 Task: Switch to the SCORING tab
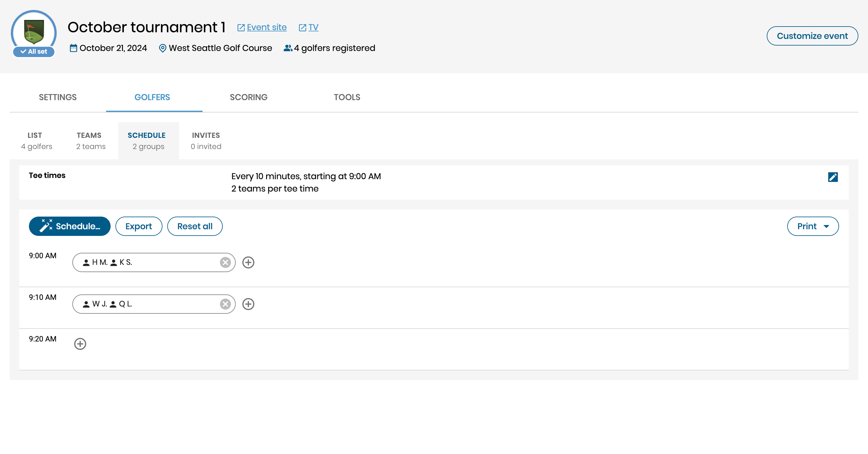click(248, 97)
